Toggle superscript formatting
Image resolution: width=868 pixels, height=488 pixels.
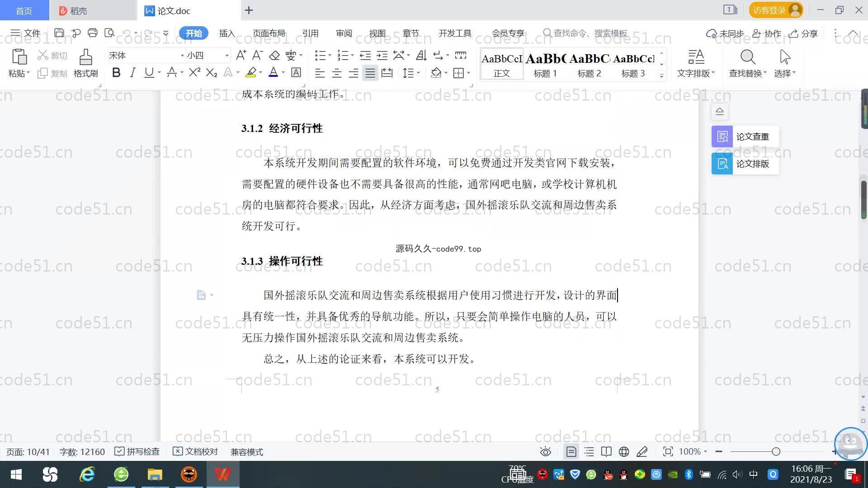(194, 73)
